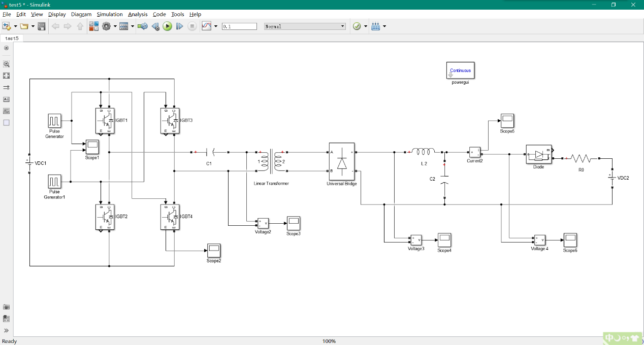Click the screenshot camera icon in palette
Screen dimensions: 644x345
click(x=7, y=307)
